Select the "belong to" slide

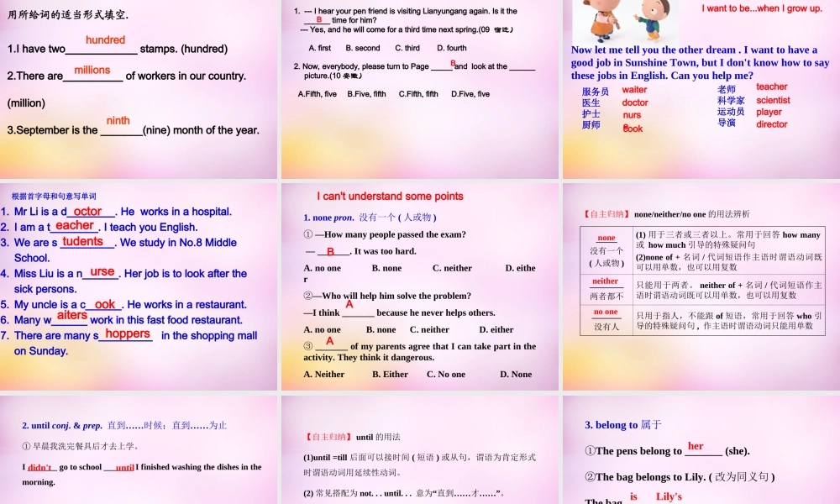tap(701, 449)
